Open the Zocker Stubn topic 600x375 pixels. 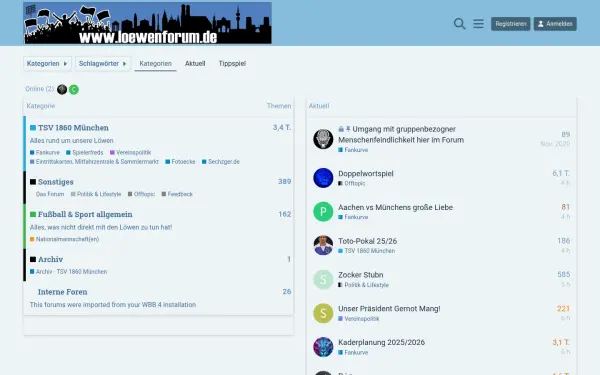point(360,275)
